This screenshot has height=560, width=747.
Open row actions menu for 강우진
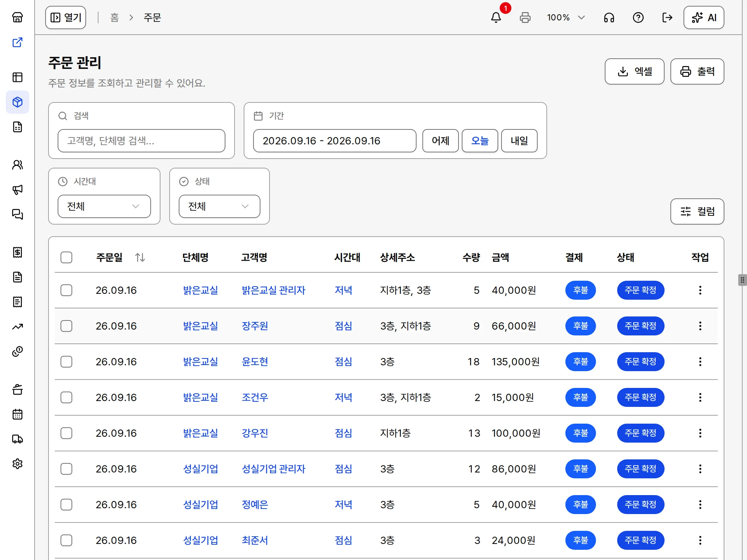(700, 433)
